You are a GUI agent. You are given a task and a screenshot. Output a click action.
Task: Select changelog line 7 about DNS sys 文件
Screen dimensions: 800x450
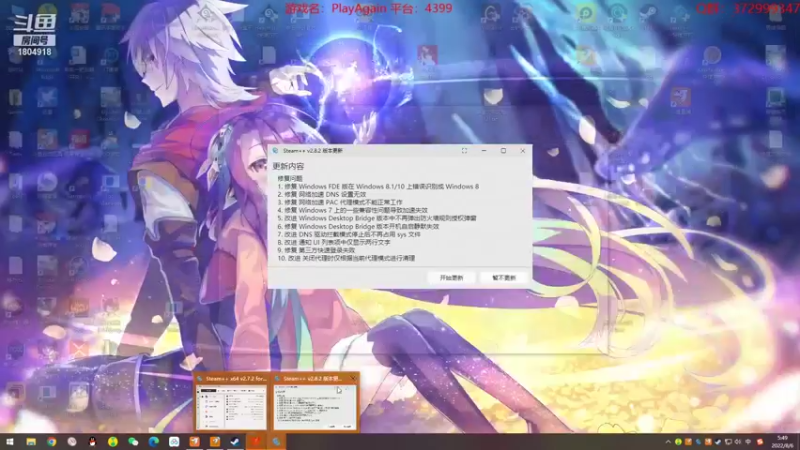(349, 234)
